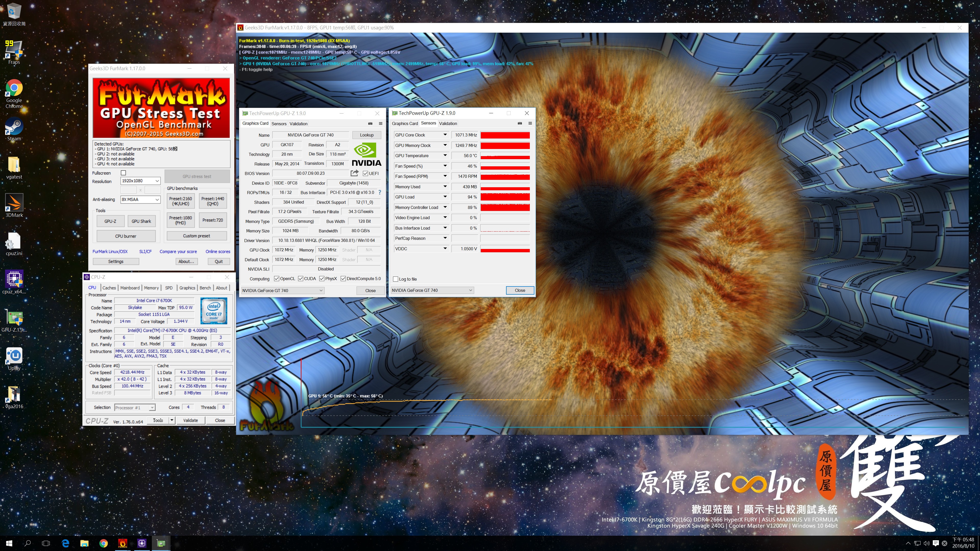
Task: Click the screenshot camera icon in GPU-Z Graphics Card window
Action: click(370, 123)
